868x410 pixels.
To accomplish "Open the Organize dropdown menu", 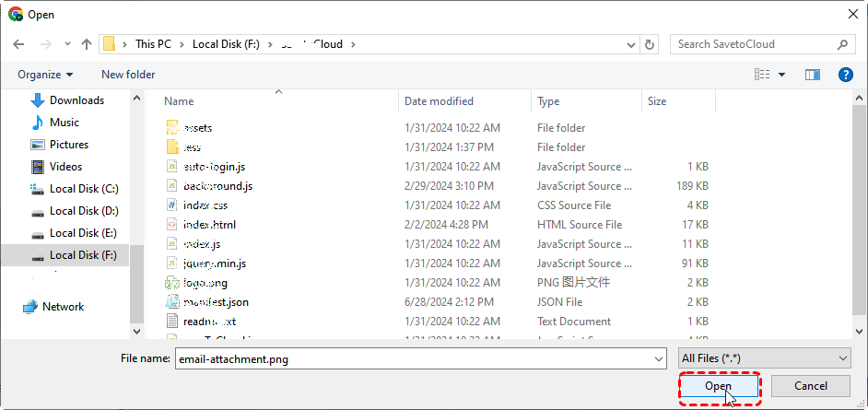I will click(44, 75).
